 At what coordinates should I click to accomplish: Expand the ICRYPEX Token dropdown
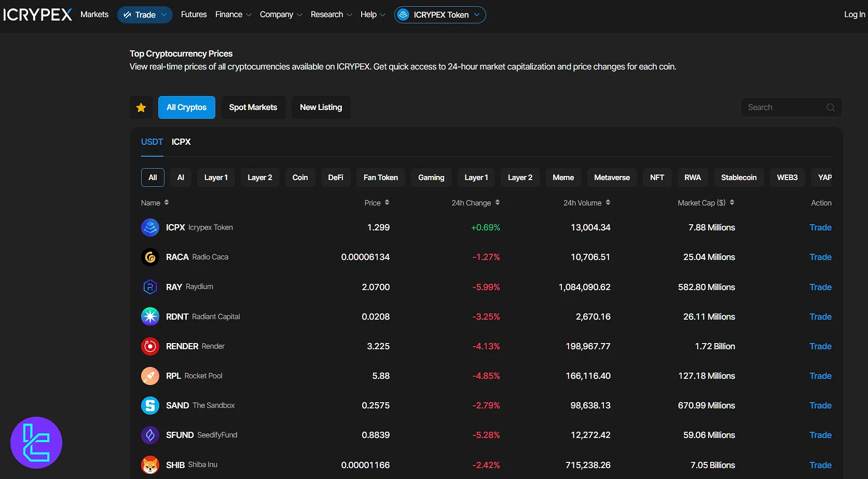(x=440, y=15)
